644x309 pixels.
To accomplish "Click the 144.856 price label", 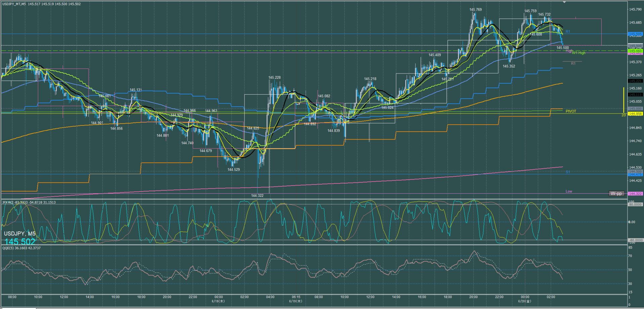I will (x=117, y=128).
